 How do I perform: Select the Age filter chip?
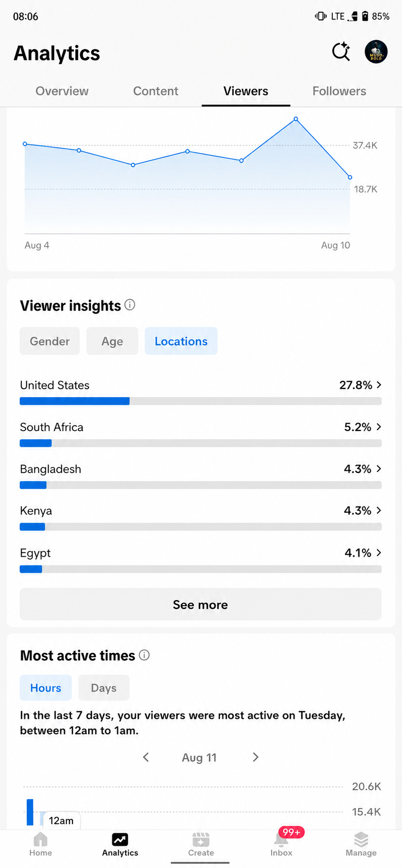112,341
